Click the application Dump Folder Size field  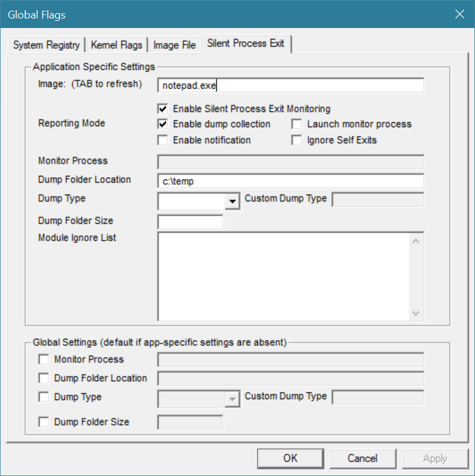190,222
